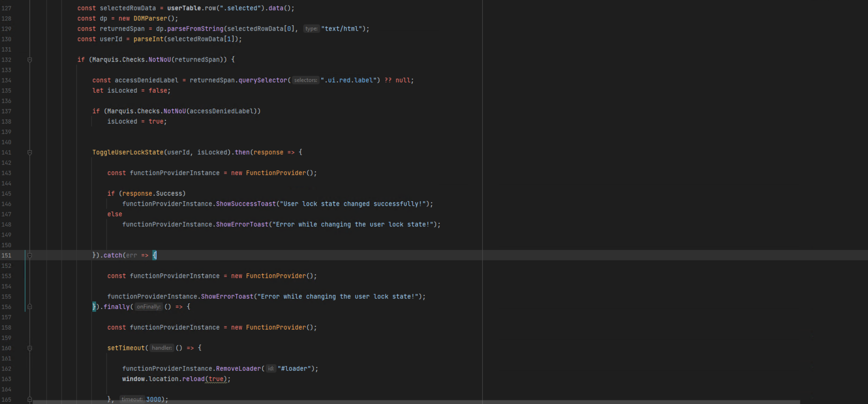Click the 'type:' hint before "text/html"
Viewport: 868px width, 404px height.
(311, 29)
